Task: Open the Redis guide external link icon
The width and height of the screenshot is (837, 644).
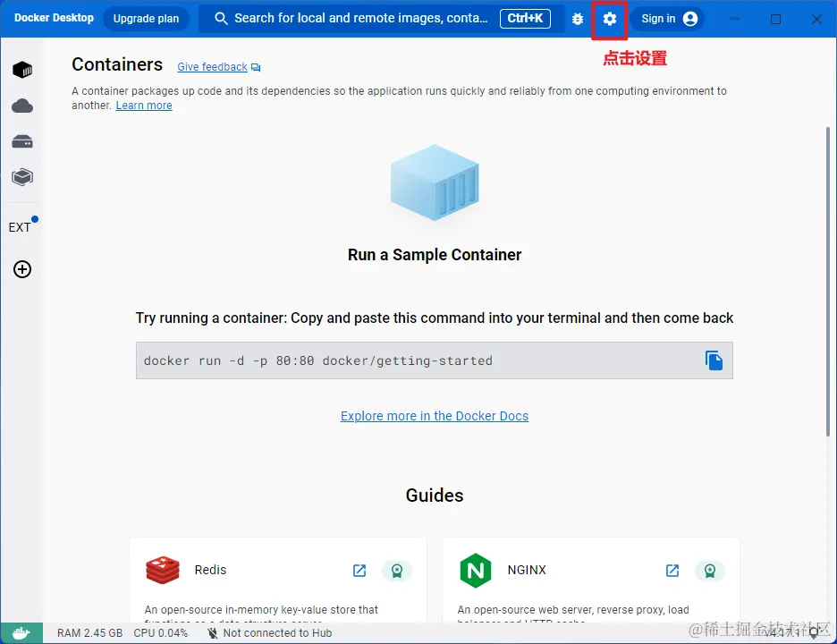Action: point(359,571)
